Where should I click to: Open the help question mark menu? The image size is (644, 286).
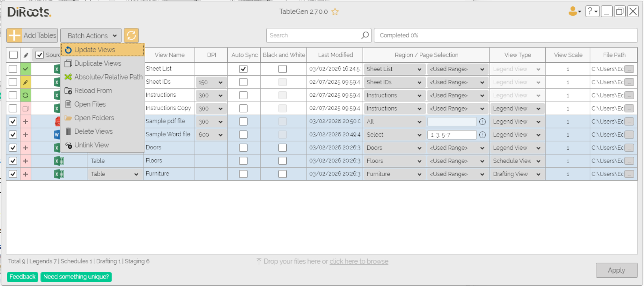tap(592, 12)
